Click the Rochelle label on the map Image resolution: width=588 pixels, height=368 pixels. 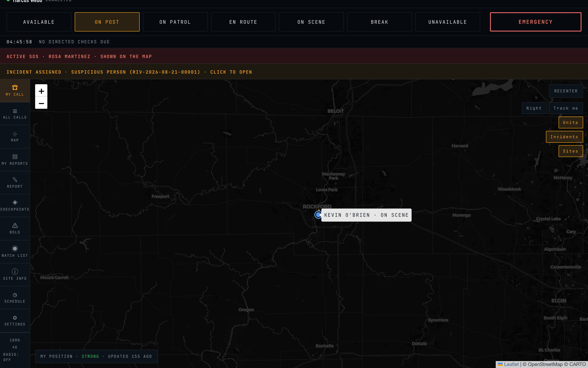click(325, 346)
